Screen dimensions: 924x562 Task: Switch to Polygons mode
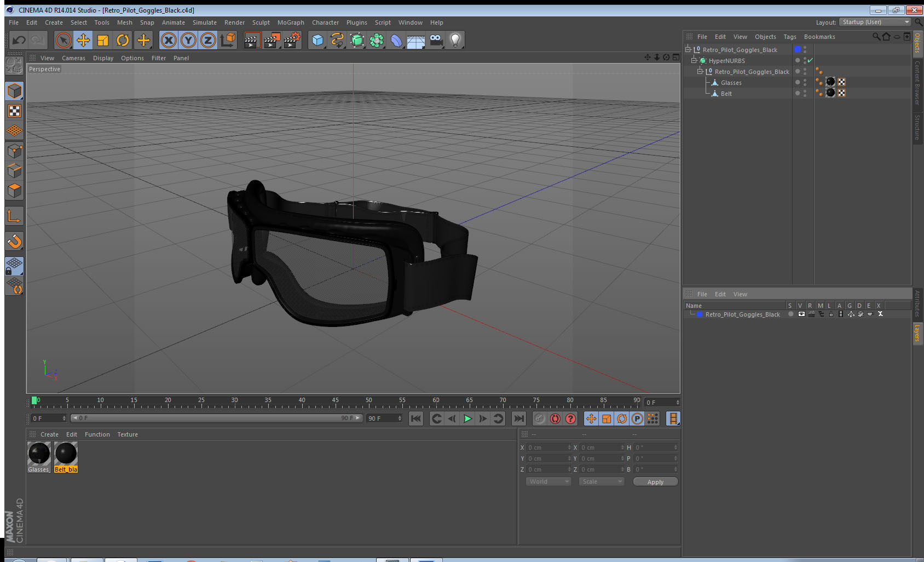click(x=15, y=191)
